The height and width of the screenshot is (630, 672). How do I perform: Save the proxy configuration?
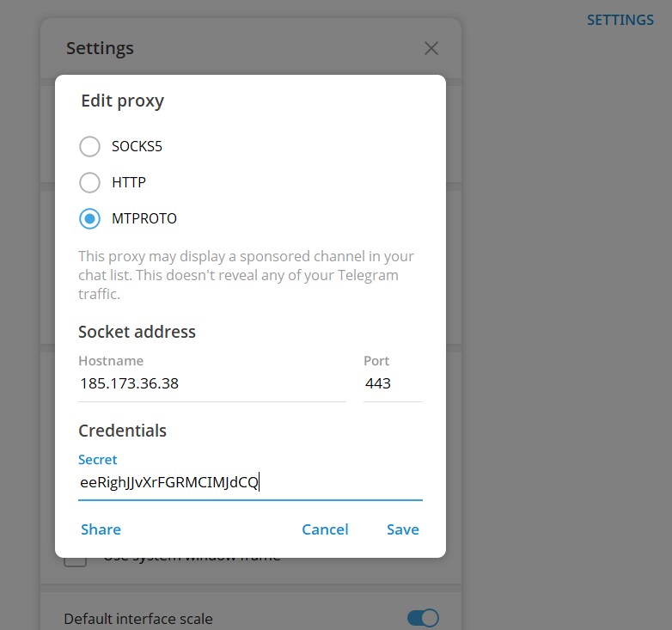click(x=402, y=529)
